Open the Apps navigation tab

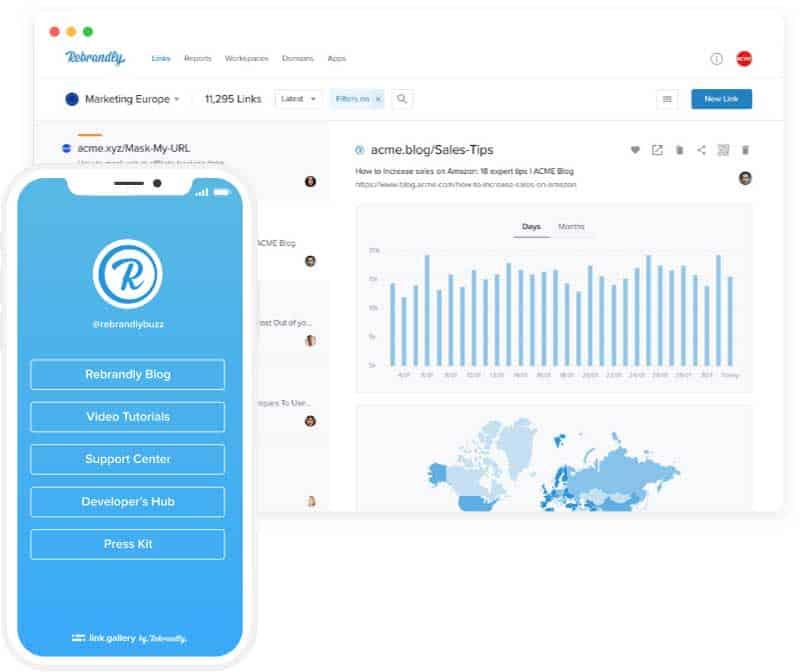[337, 59]
